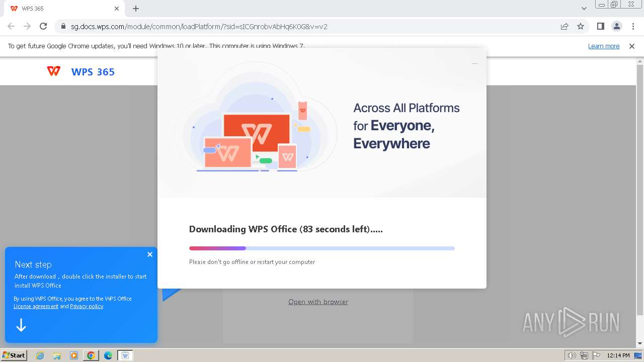The height and width of the screenshot is (362, 644).
Task: Select WPS installer taskbar item
Action: point(125,355)
